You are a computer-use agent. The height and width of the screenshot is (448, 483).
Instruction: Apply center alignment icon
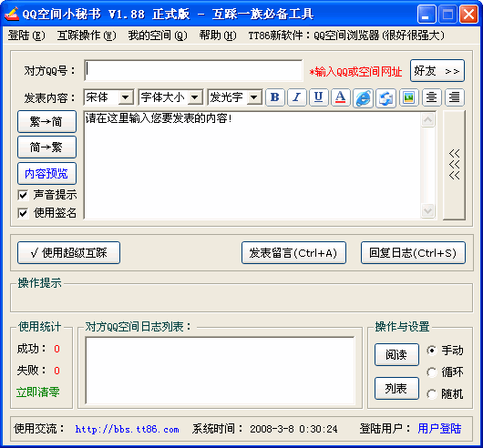click(x=432, y=97)
